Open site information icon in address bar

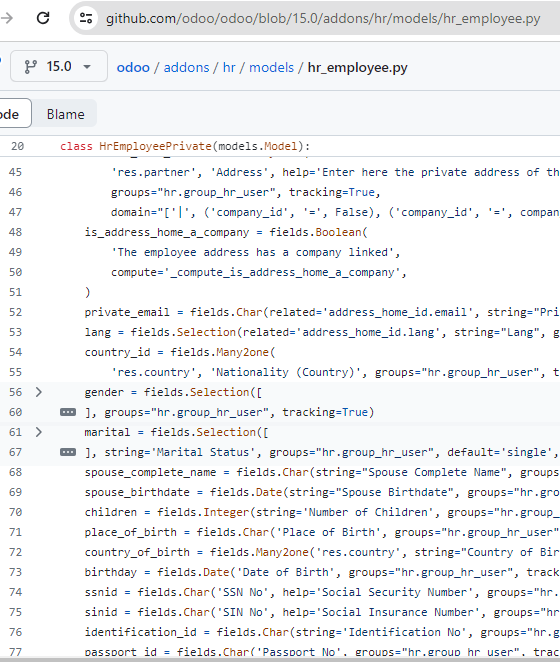(x=86, y=18)
